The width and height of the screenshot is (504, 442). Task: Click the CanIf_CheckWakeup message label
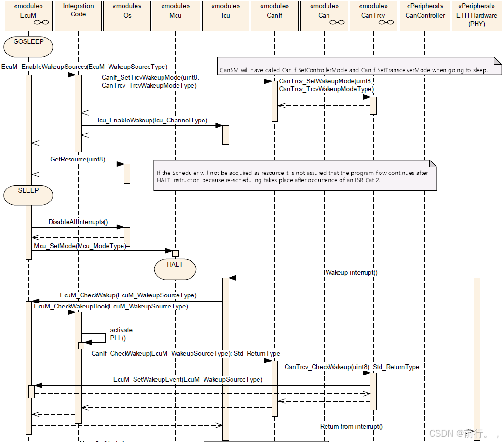pos(186,354)
